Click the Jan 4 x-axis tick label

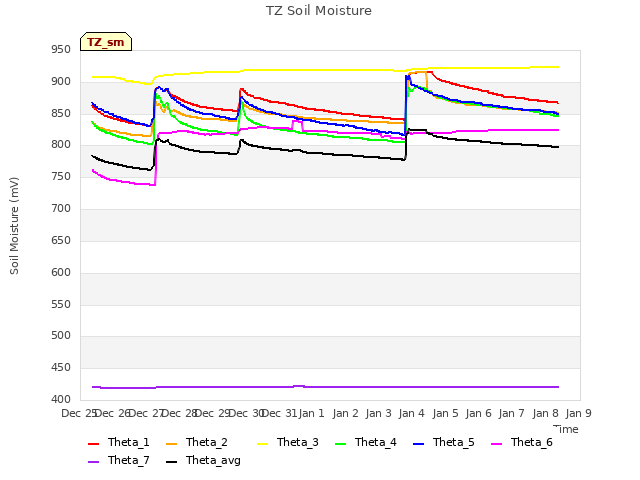[412, 413]
